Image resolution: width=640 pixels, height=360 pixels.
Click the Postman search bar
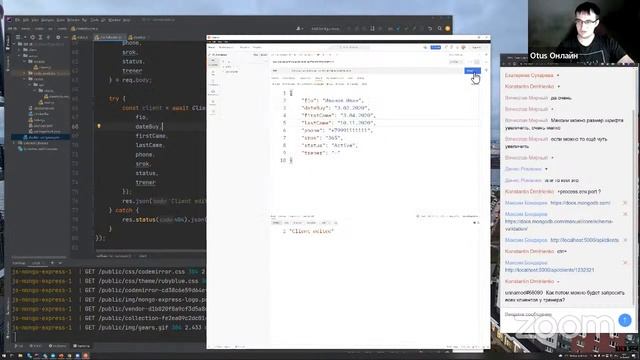point(349,47)
